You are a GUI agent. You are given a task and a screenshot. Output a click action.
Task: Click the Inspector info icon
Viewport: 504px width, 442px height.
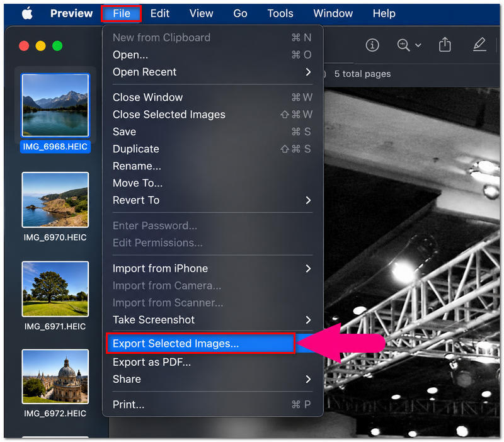(372, 45)
